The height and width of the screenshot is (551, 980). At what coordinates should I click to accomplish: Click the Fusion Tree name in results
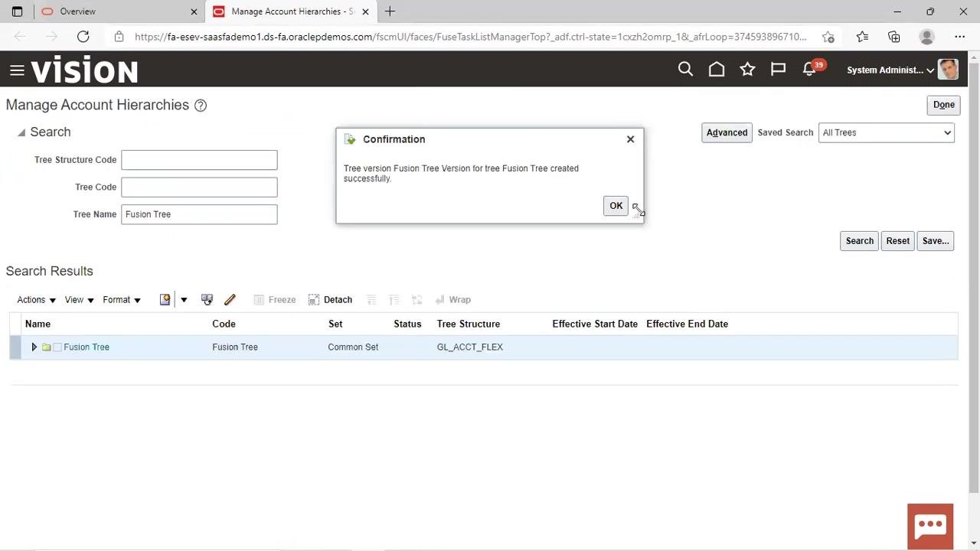point(87,347)
